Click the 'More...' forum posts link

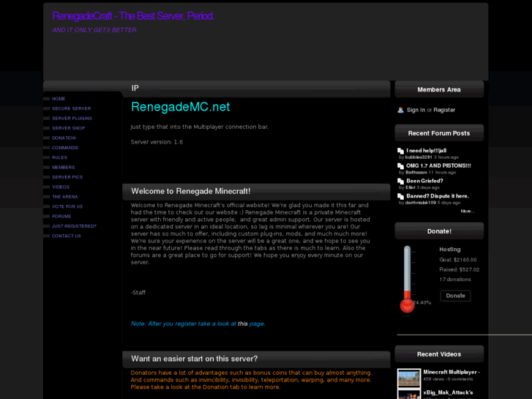[468, 212]
